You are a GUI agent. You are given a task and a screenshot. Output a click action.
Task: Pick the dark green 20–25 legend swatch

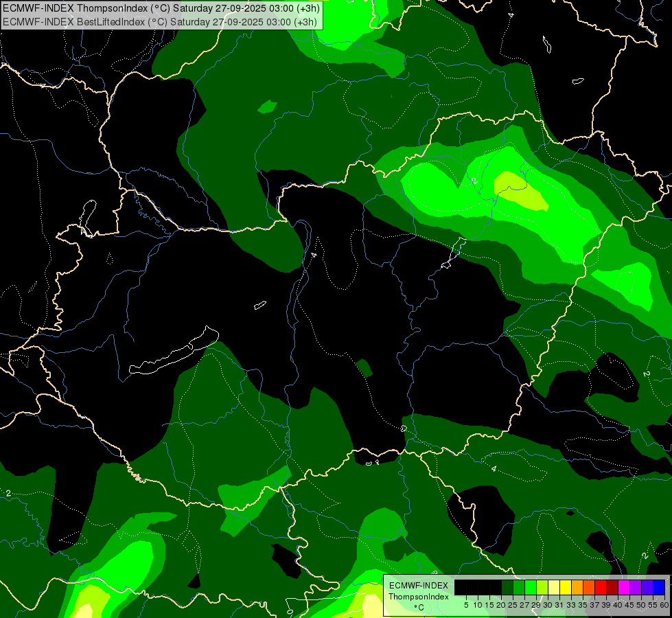pos(507,587)
